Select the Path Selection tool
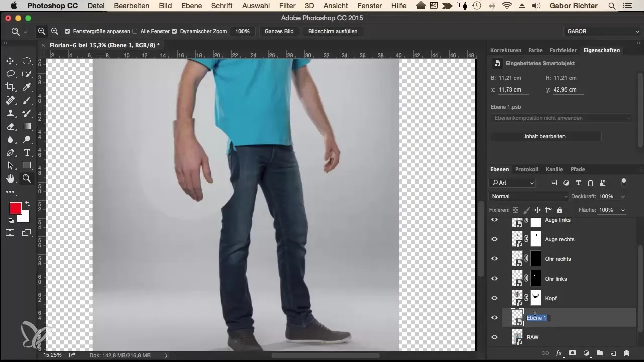644x362 pixels. [x=10, y=166]
